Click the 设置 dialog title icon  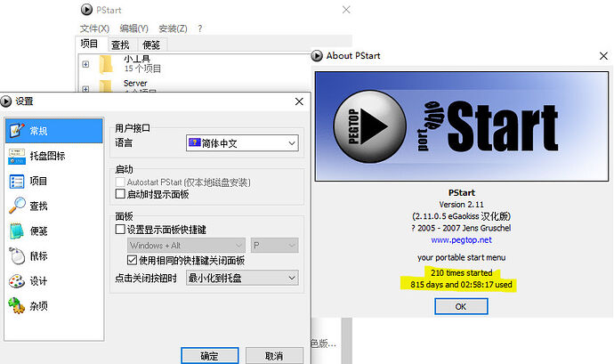(6, 101)
